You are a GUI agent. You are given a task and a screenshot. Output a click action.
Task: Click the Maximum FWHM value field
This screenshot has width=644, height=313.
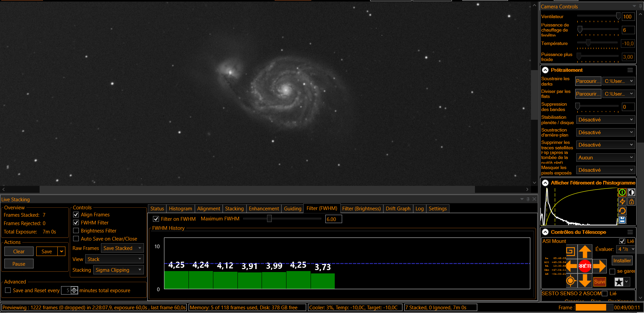pos(333,219)
